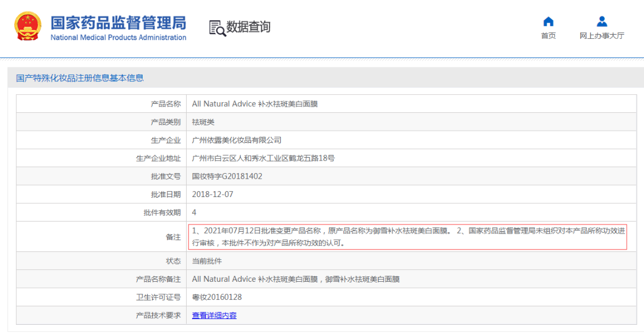Click the 国产特殊化妆品注册信息基本信息 section header
644x335 pixels.
click(80, 78)
